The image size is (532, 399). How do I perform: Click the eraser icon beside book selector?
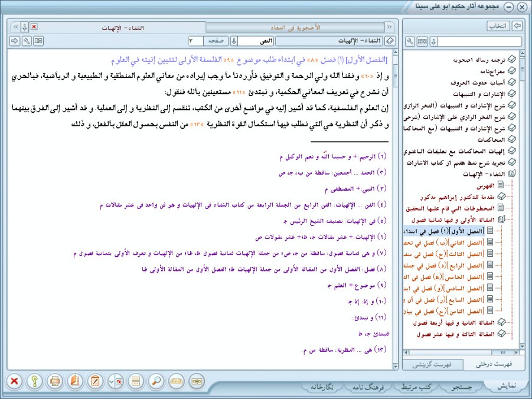click(389, 41)
